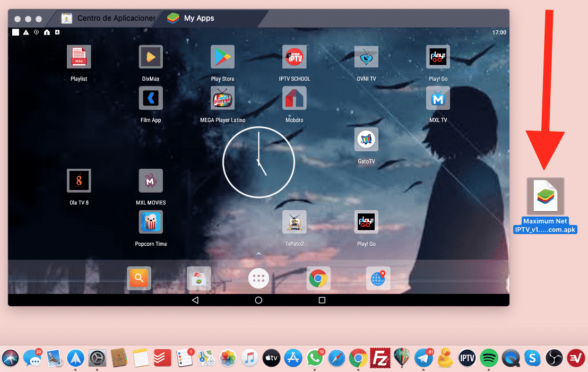Viewport: 588px width, 372px height.
Task: Open the orange search tool in the dock
Action: point(139,278)
